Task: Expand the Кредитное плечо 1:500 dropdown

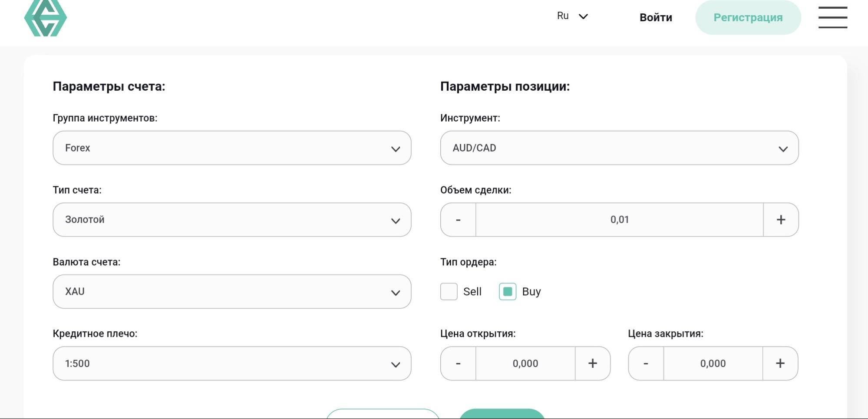Action: click(x=232, y=363)
